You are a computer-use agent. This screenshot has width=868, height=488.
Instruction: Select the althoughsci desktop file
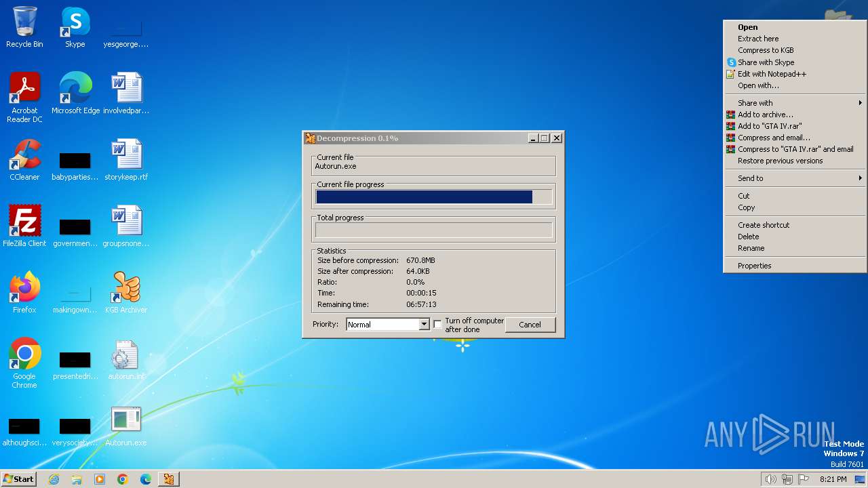pyautogui.click(x=24, y=431)
